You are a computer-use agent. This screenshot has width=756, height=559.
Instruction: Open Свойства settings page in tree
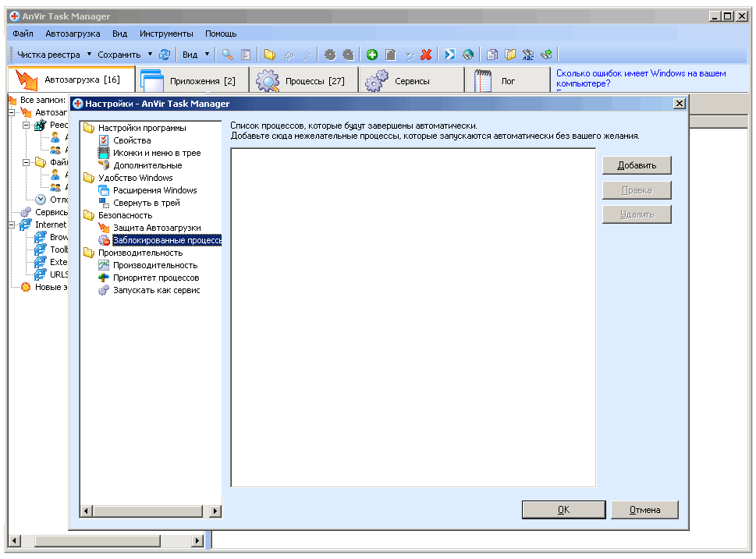click(131, 140)
